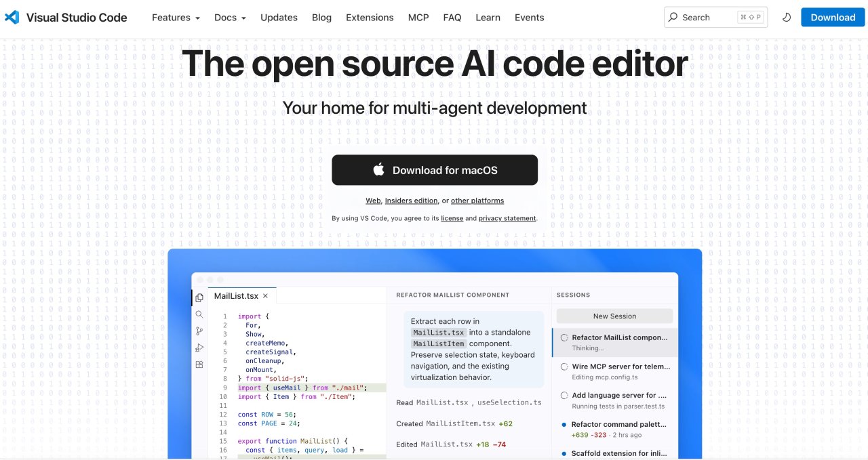The width and height of the screenshot is (868, 460).
Task: Click the const ROW = 56 code line
Action: tap(267, 415)
